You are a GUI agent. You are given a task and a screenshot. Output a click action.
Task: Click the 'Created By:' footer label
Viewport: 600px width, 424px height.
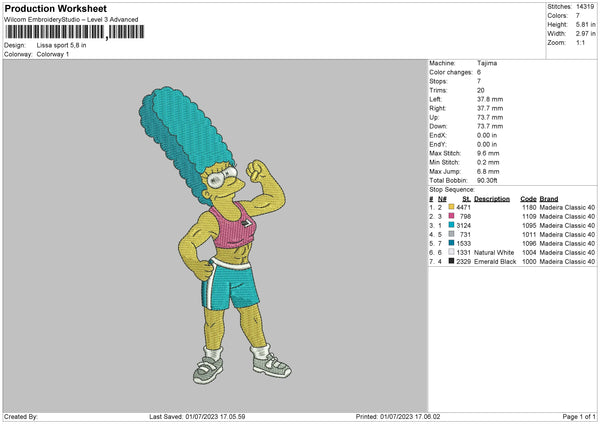click(21, 416)
